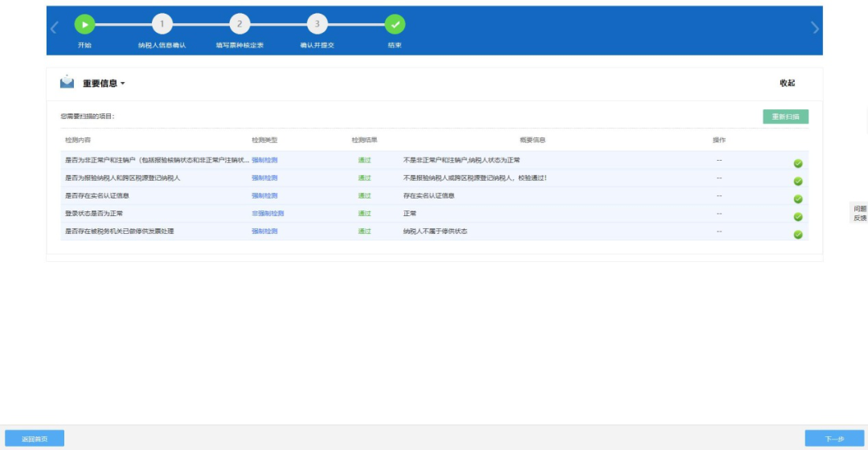This screenshot has width=868, height=450.
Task: Click 通过 result in 停供发票处理 row
Action: click(364, 231)
